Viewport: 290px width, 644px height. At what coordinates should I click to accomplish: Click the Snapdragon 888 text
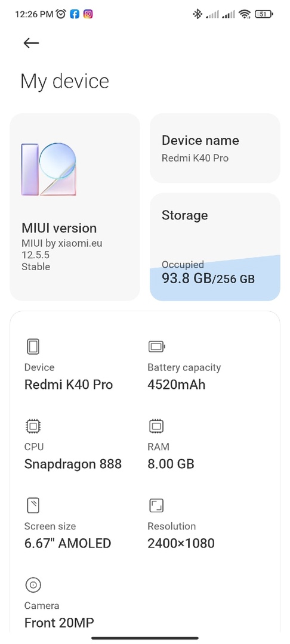[x=73, y=464]
